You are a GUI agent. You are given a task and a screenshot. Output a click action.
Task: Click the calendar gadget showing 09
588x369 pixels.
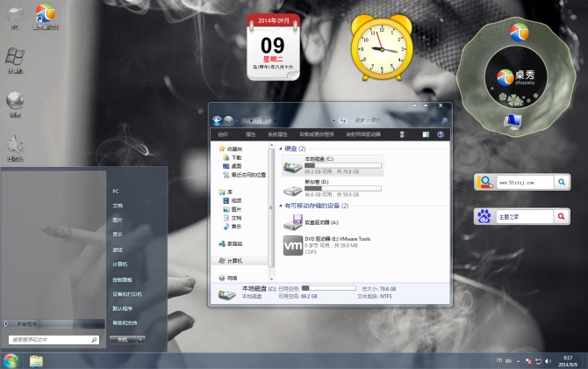[x=272, y=47]
